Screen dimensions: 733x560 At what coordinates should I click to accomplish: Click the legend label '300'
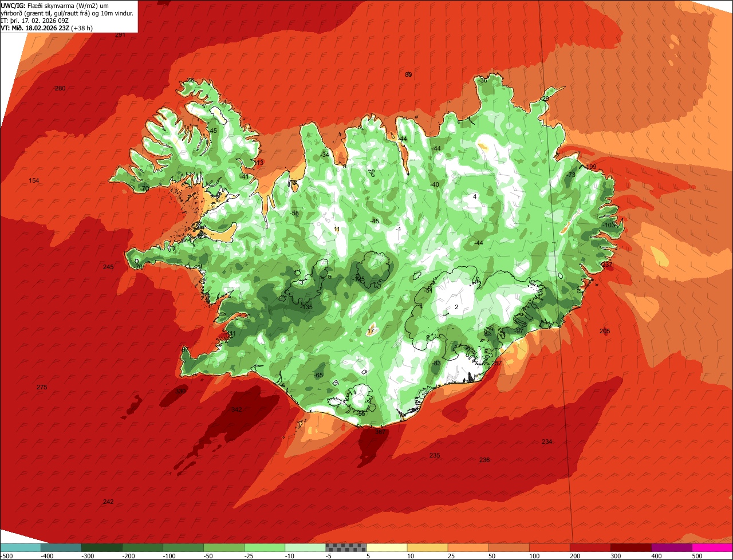click(615, 556)
